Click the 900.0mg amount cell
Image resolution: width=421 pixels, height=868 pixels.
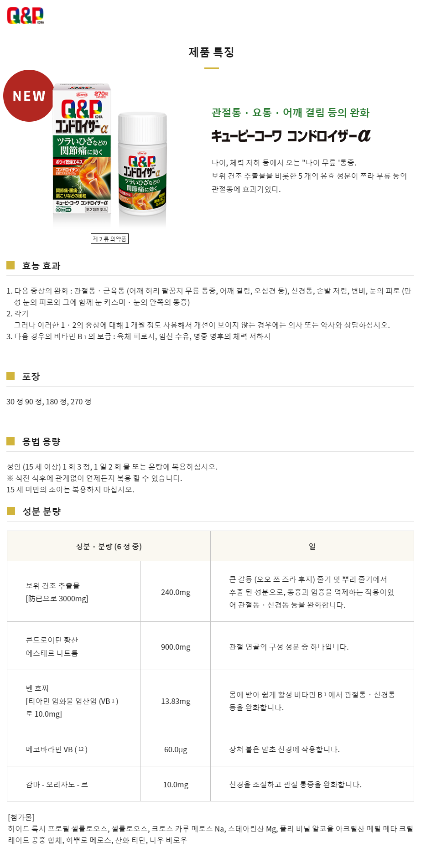coord(176,646)
